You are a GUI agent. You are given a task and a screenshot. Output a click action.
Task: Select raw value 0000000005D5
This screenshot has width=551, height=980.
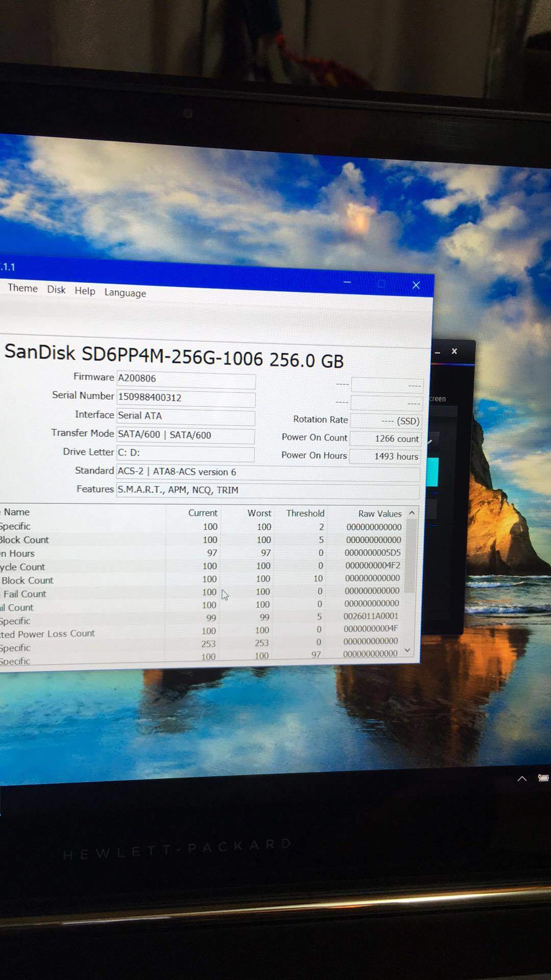point(372,553)
